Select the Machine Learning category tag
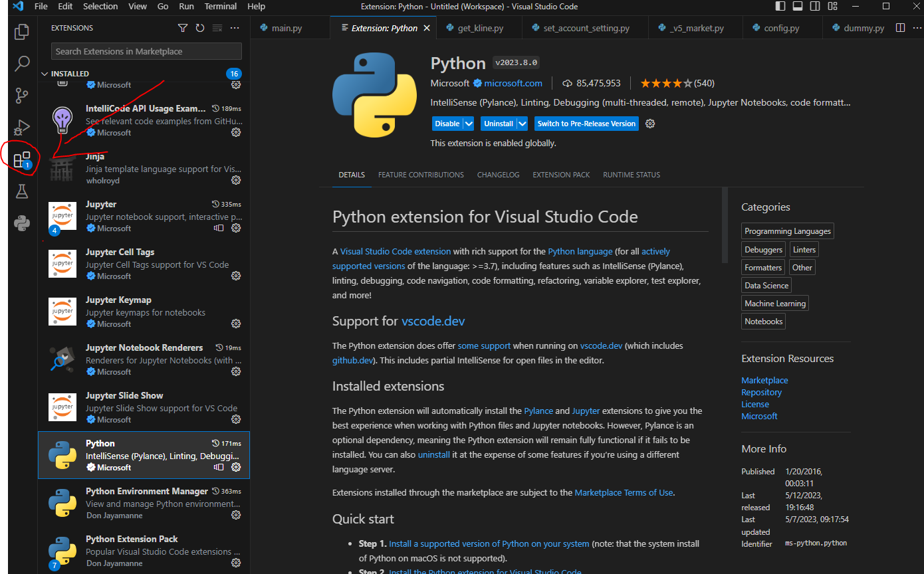Viewport: 924px width, 574px height. coord(775,304)
